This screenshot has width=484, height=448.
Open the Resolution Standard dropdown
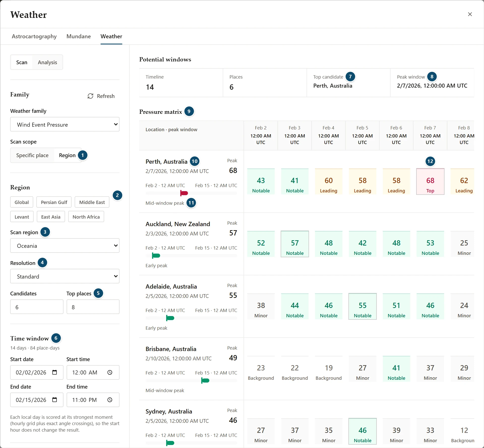coord(65,277)
